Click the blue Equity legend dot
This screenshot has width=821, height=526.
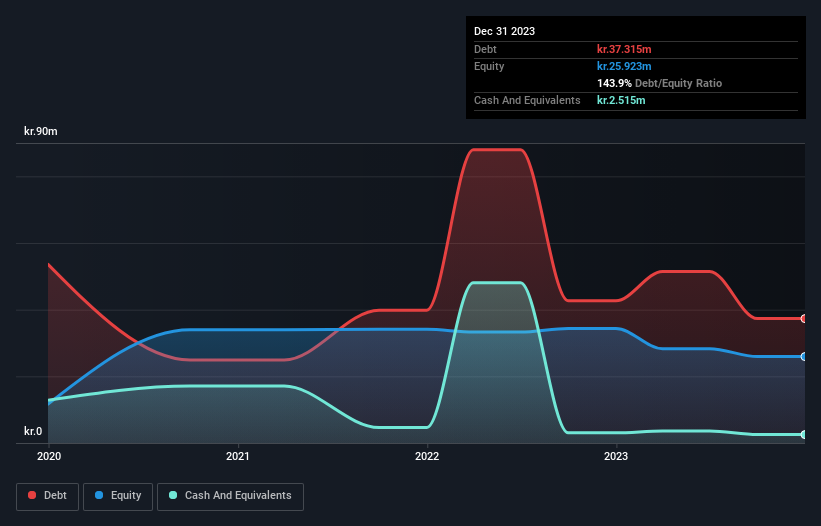click(99, 495)
